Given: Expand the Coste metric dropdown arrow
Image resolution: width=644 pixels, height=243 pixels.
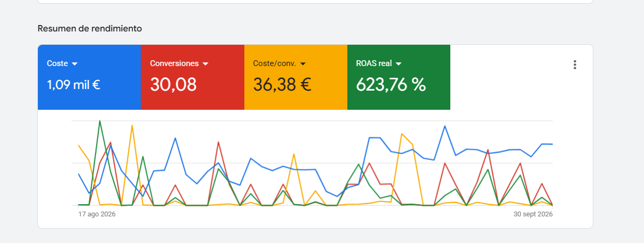Looking at the screenshot, I should point(75,64).
